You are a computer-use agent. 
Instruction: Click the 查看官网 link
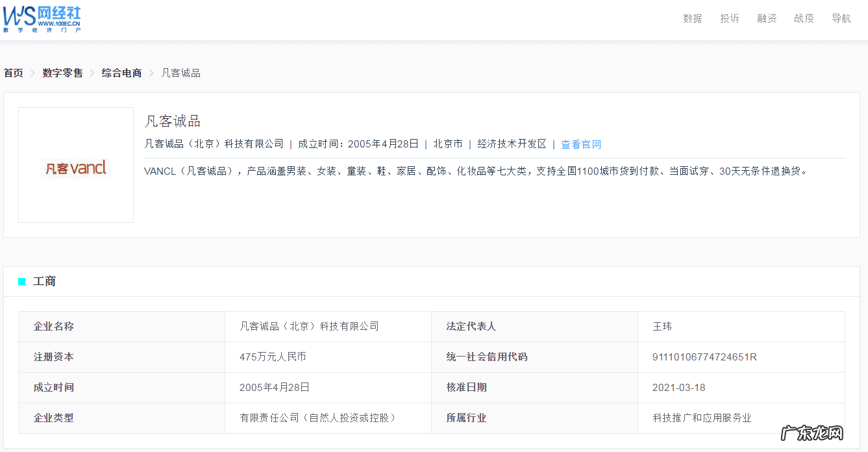pos(581,144)
